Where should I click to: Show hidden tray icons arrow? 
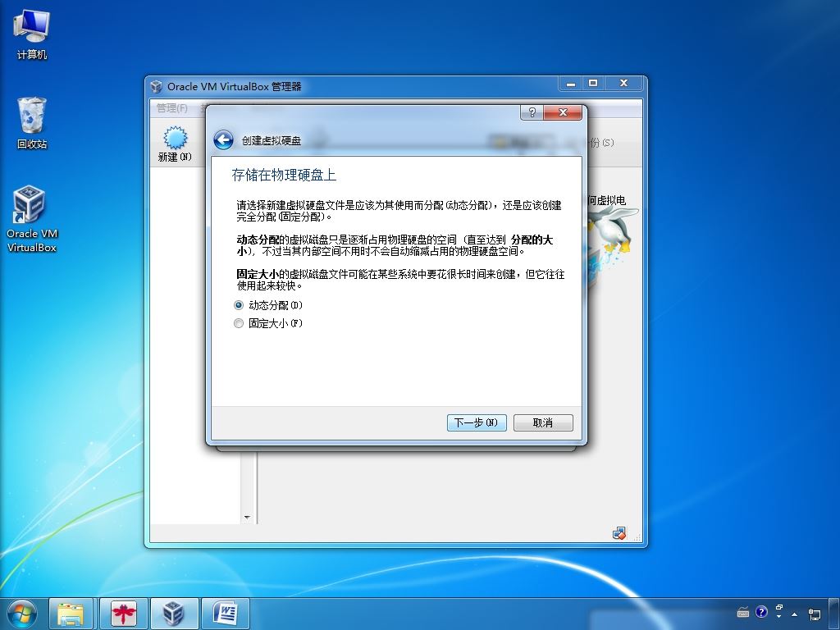pyautogui.click(x=794, y=614)
